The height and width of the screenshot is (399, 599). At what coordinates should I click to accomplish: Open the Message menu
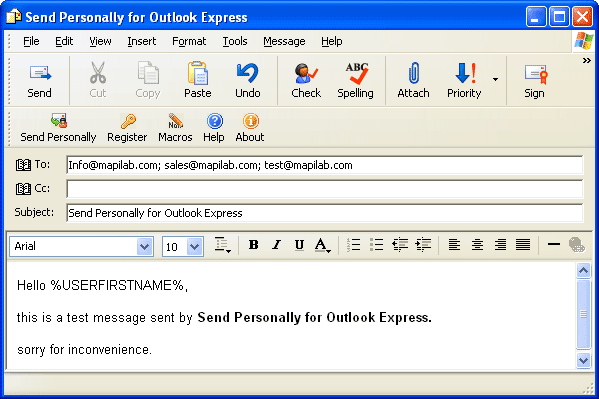coord(284,41)
